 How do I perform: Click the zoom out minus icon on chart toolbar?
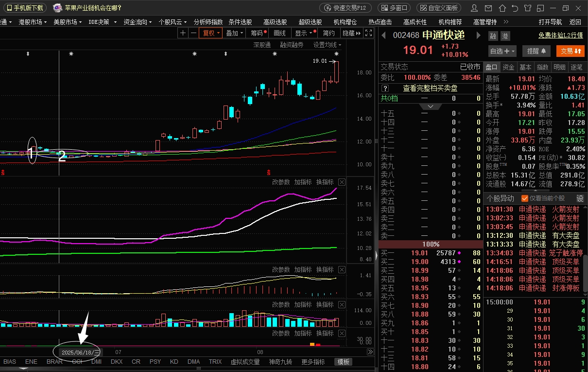click(x=193, y=33)
